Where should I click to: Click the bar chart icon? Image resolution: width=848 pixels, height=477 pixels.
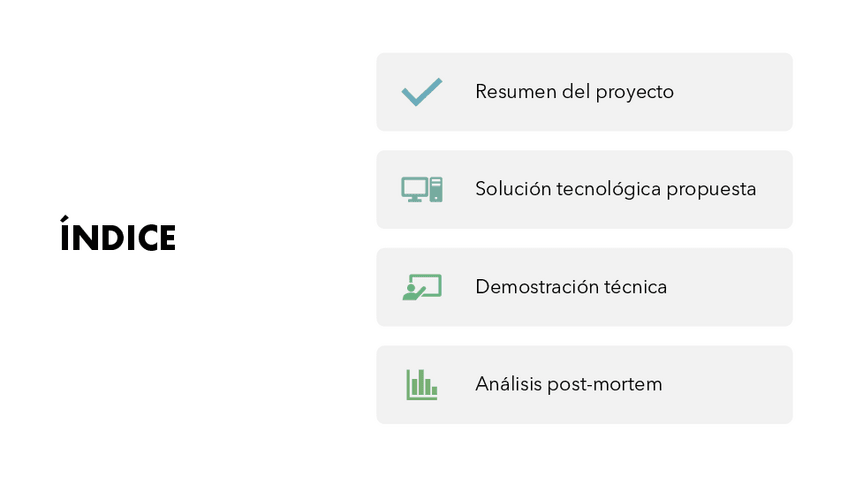(x=421, y=385)
